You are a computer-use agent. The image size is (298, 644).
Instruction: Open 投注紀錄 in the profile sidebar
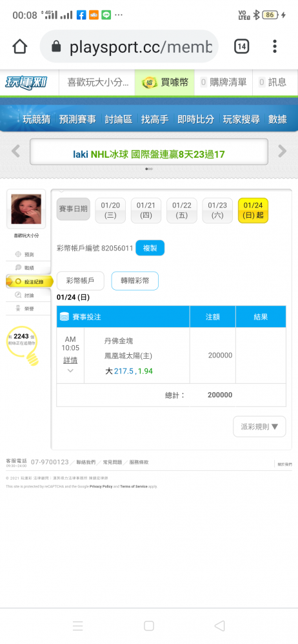click(x=30, y=282)
